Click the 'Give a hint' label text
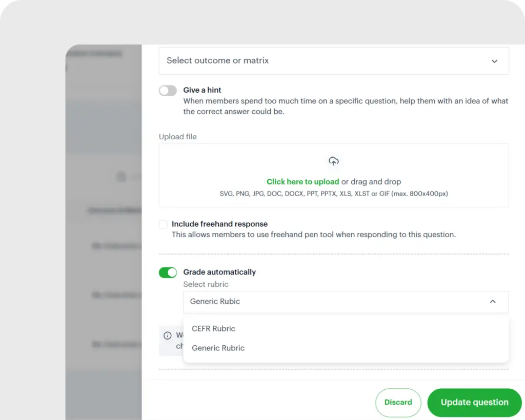Screen dimensions: 525x420 [203, 90]
